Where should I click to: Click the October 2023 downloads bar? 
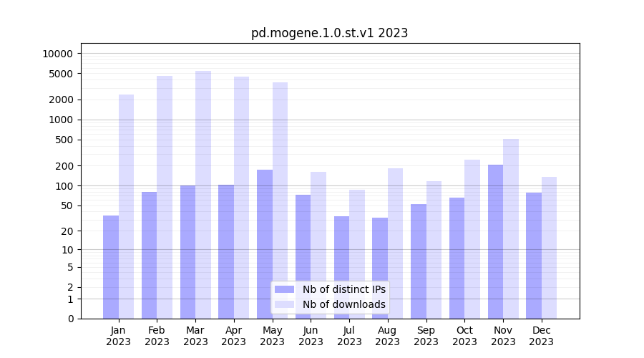[472, 238]
